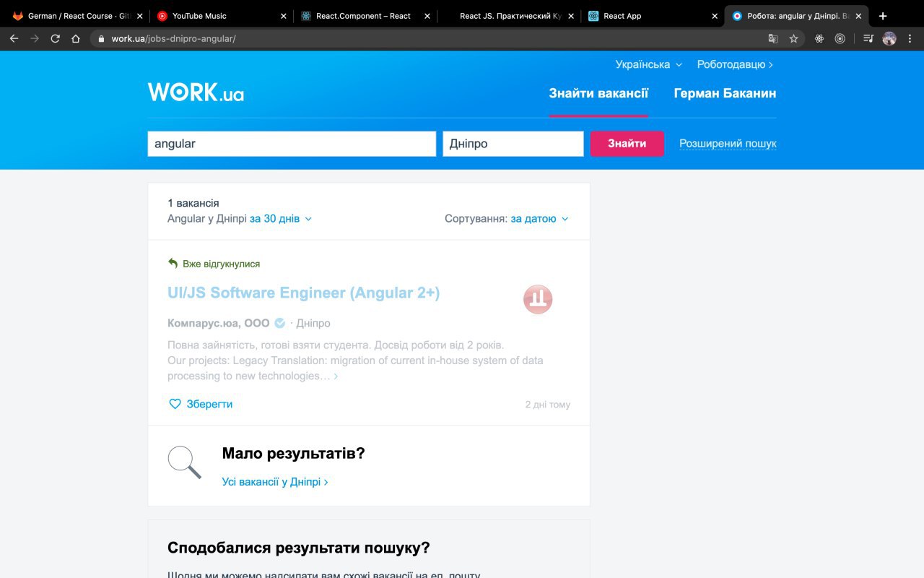Open the Chrome profile avatar

coord(889,38)
